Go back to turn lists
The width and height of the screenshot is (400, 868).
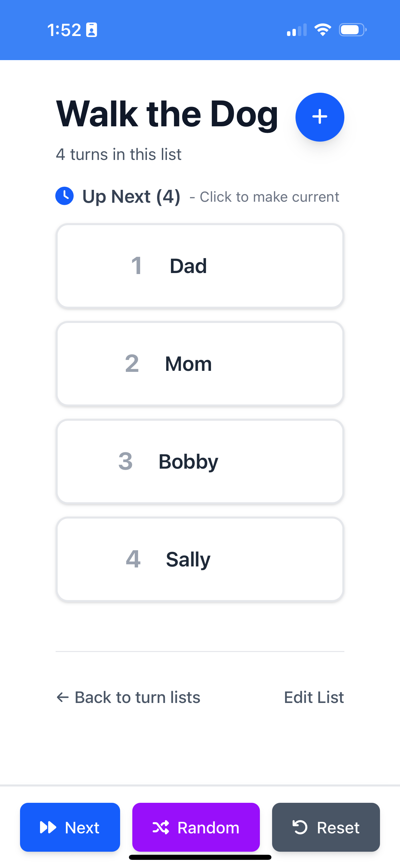pos(137,697)
